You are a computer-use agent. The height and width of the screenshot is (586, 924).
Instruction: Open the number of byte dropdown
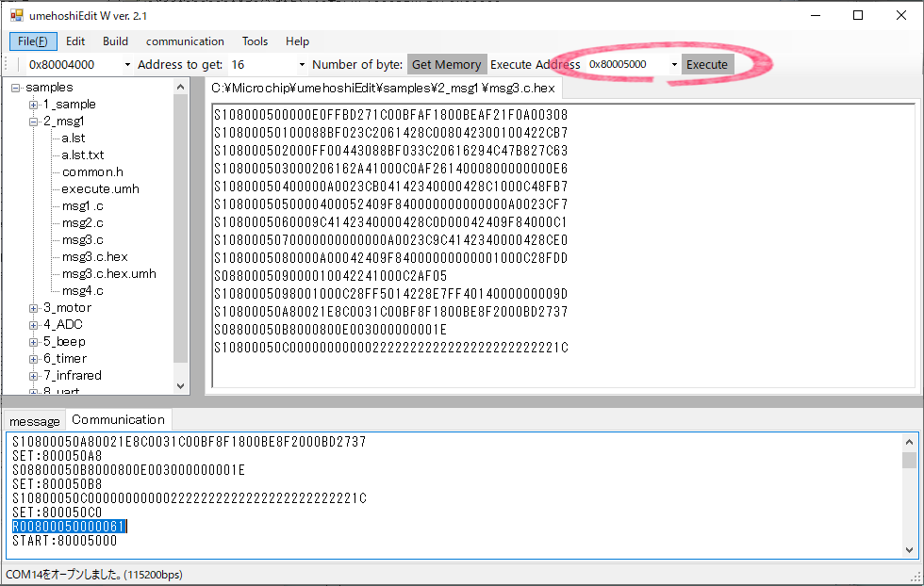(x=302, y=65)
